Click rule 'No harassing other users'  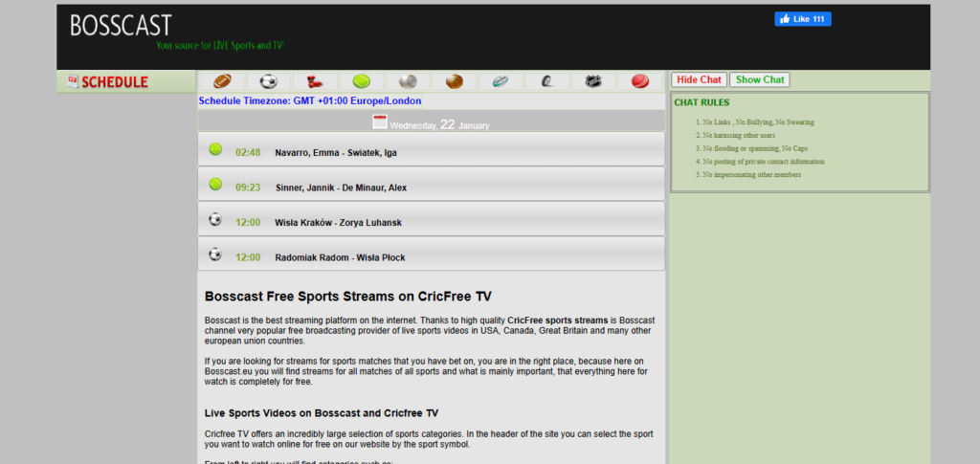[x=739, y=136]
